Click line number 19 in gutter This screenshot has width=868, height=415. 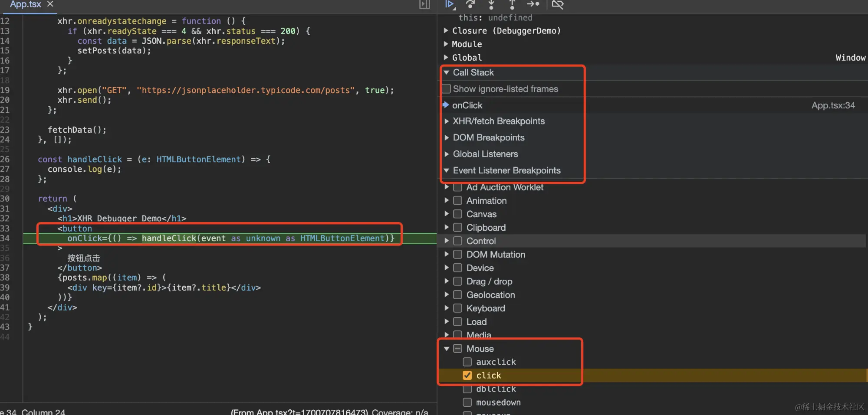(5, 90)
